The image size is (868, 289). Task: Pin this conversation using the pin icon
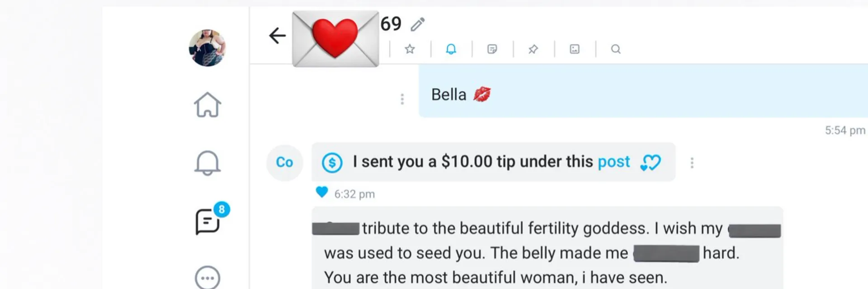533,49
